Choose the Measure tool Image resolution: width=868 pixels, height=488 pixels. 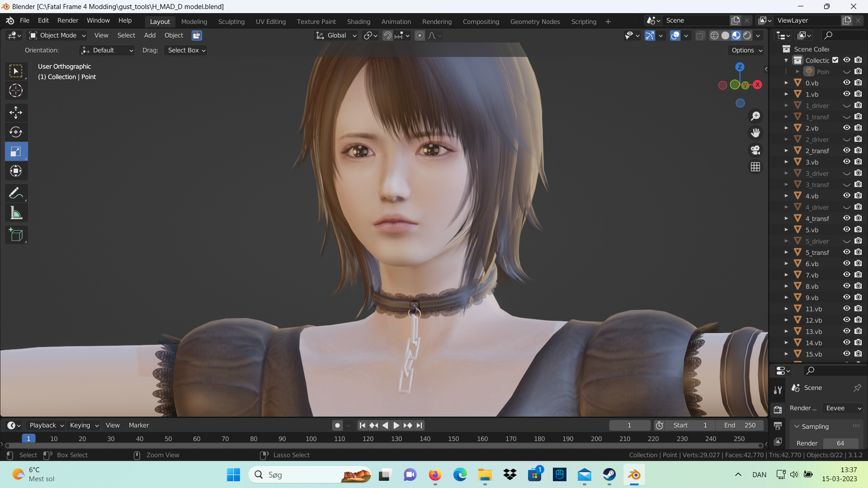click(x=16, y=213)
